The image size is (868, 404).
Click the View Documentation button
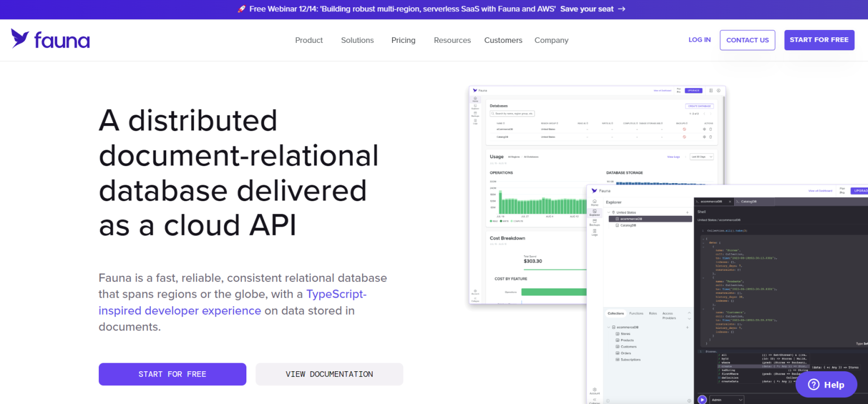(x=329, y=374)
